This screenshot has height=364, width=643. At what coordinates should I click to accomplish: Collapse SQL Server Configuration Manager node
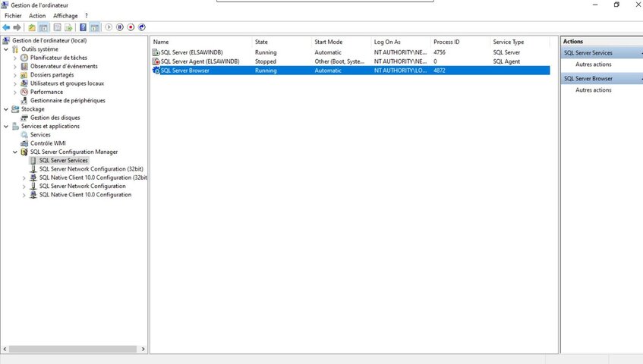click(15, 152)
